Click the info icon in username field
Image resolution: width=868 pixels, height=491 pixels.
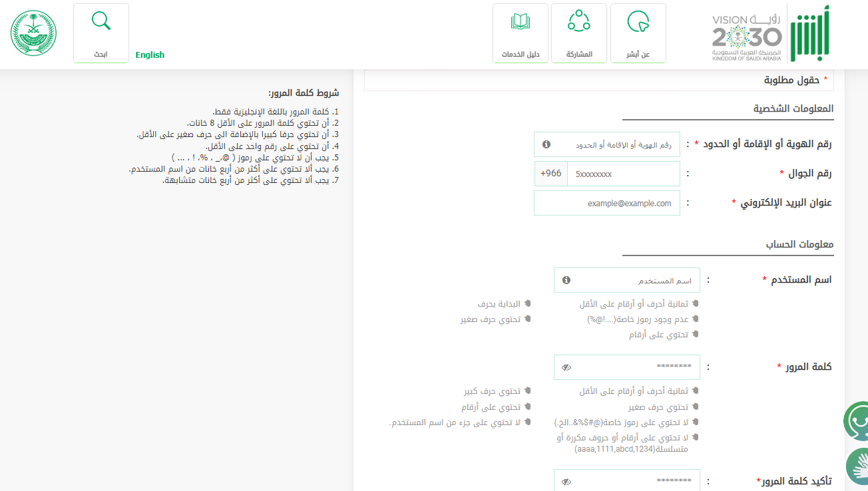tap(566, 280)
